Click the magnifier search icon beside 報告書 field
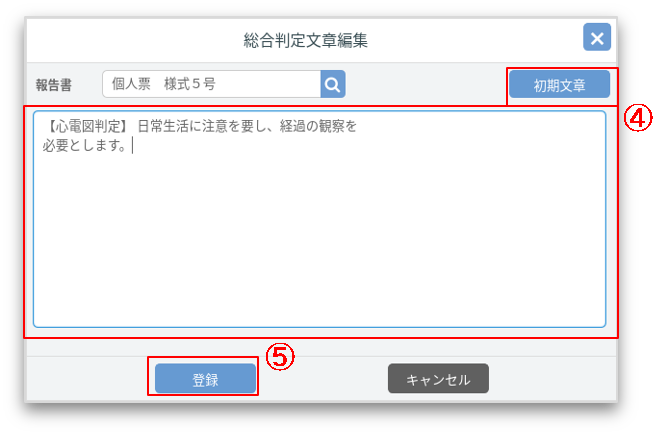The height and width of the screenshot is (435, 670). pyautogui.click(x=332, y=84)
